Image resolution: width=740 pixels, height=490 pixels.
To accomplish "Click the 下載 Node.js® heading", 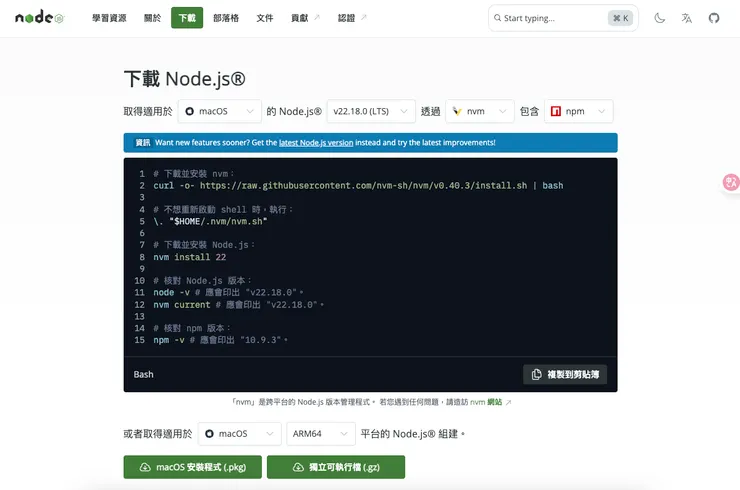I will point(185,79).
